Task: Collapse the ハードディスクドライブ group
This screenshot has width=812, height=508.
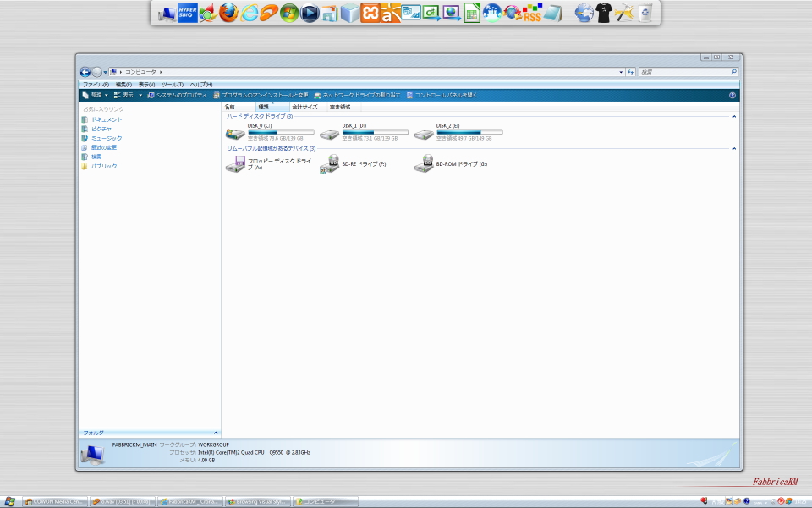Action: click(733, 116)
